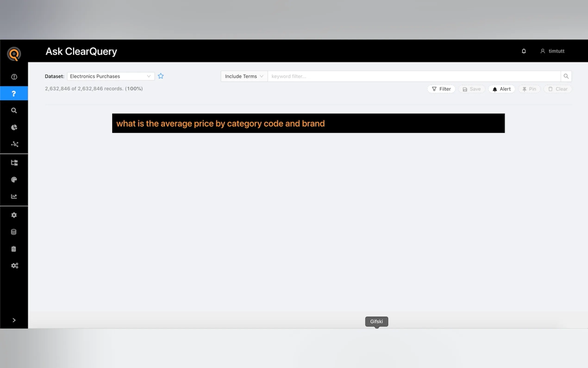Viewport: 588px width, 368px height.
Task: Open the network graph sidebar icon
Action: (14, 144)
